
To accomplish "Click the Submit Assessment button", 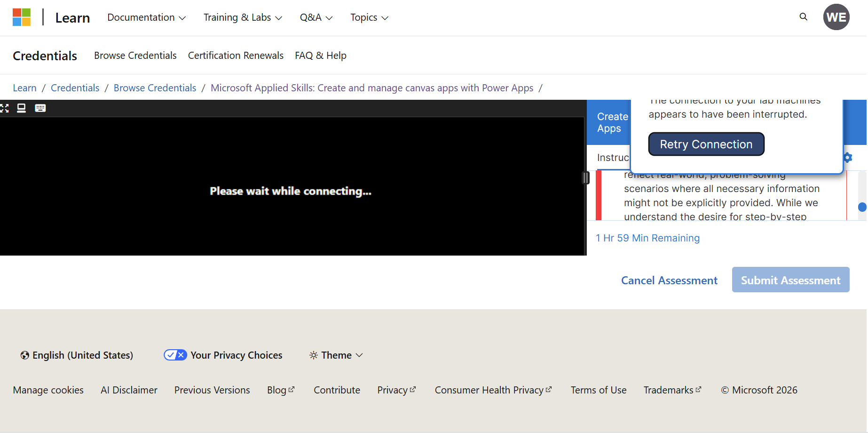I will [790, 280].
